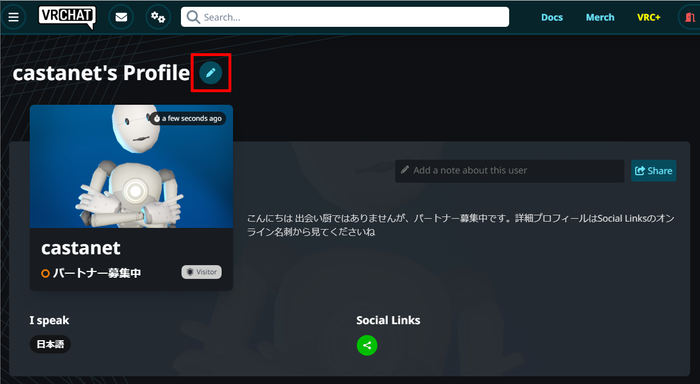
Task: Click into the Search field
Action: [345, 17]
